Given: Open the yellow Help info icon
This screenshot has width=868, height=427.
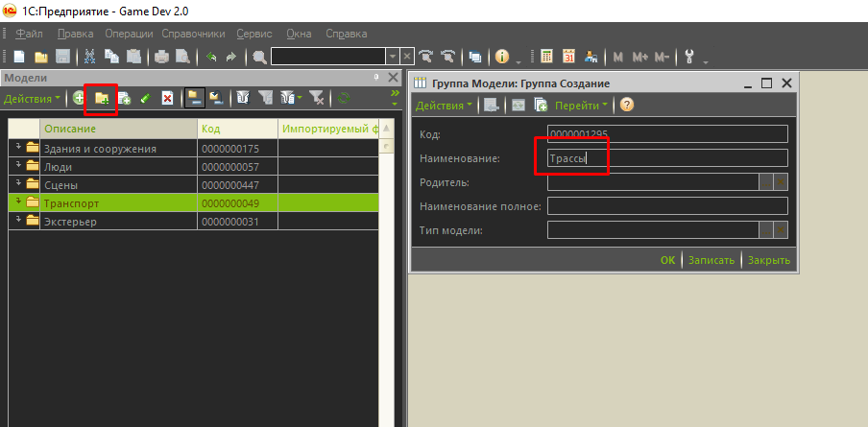Looking at the screenshot, I should pyautogui.click(x=502, y=57).
